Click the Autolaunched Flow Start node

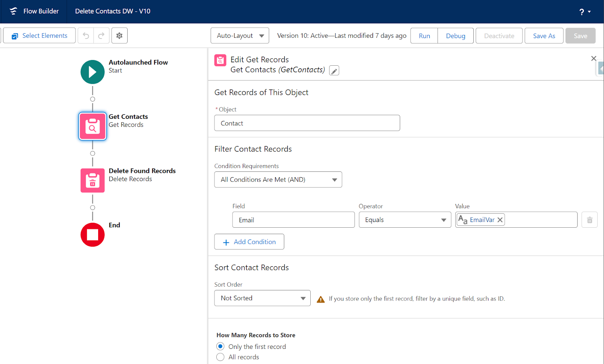click(x=92, y=72)
